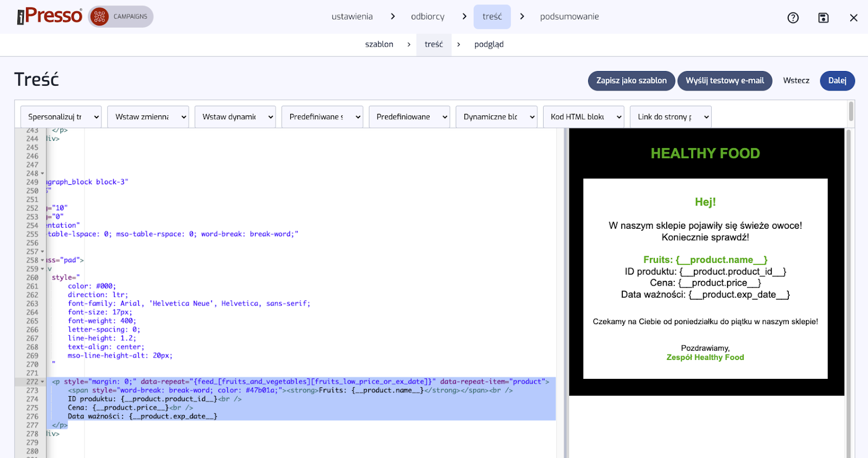
Task: Click line 273 span Fruits code
Action: [x=290, y=390]
